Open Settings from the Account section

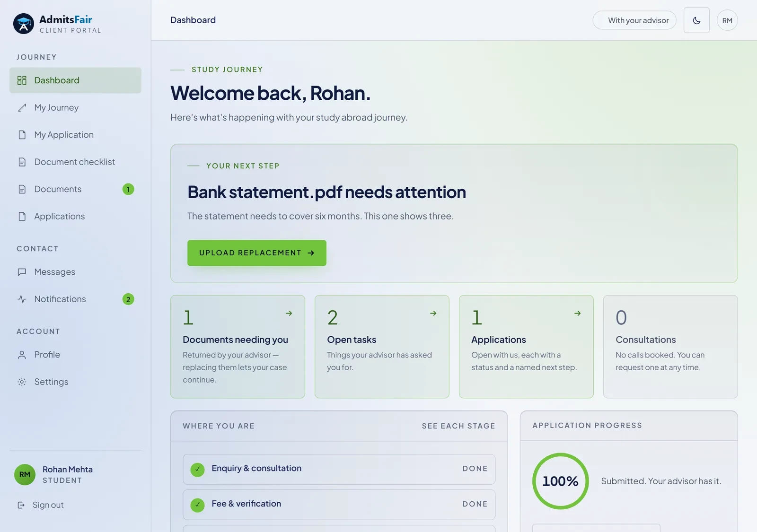coord(75,382)
